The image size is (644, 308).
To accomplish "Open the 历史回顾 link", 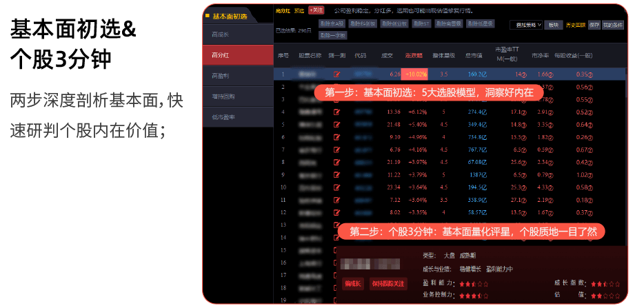I will coord(575,25).
